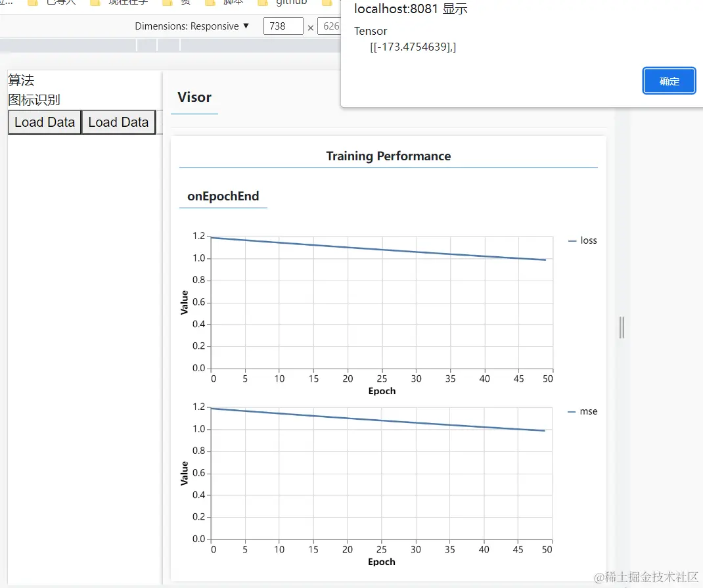Open the Dimensions: Responsive dropdown
The width and height of the screenshot is (703, 588).
(192, 26)
